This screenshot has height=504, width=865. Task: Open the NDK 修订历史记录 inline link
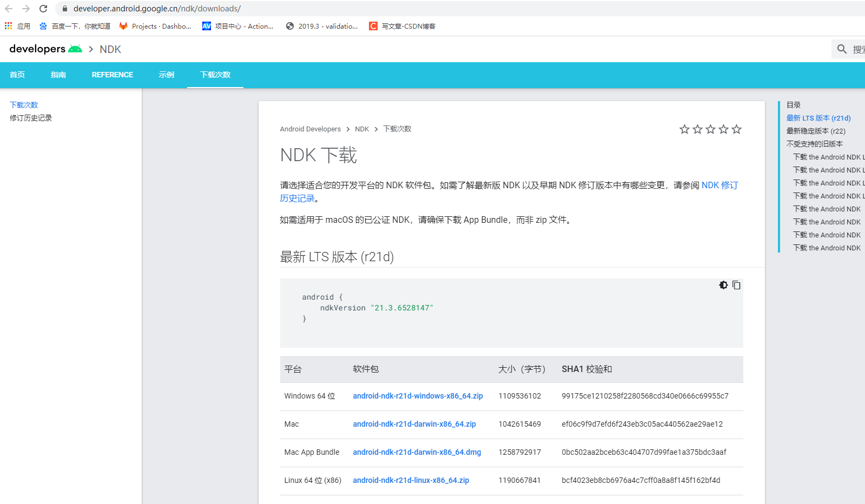tap(720, 185)
